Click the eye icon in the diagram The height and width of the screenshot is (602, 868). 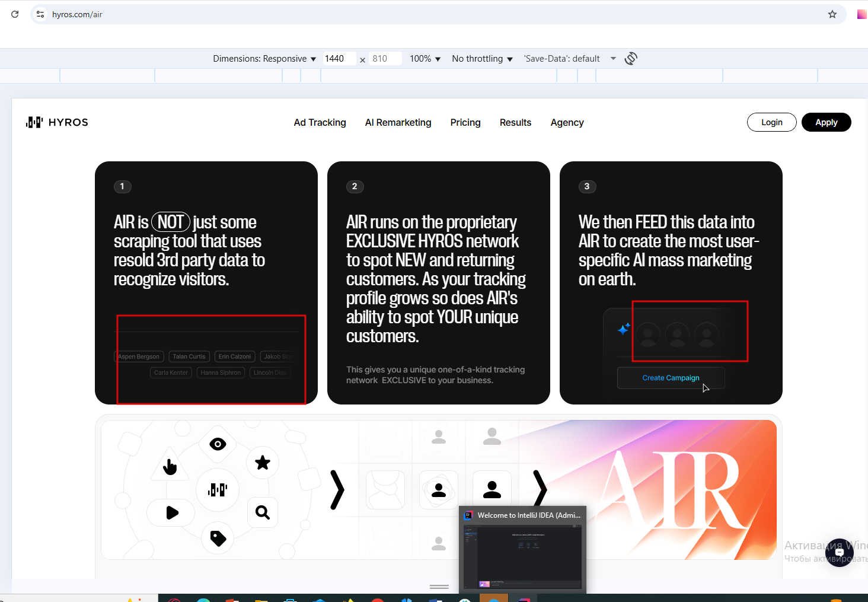coord(218,444)
